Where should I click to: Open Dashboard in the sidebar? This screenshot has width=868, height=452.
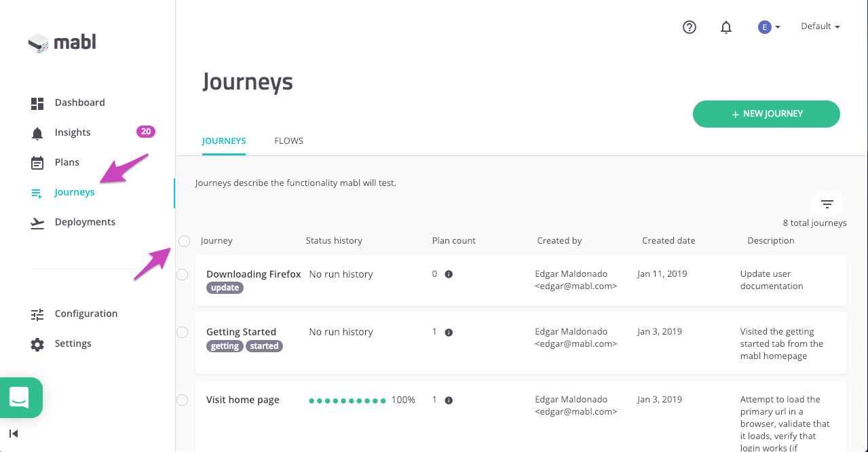coord(80,102)
